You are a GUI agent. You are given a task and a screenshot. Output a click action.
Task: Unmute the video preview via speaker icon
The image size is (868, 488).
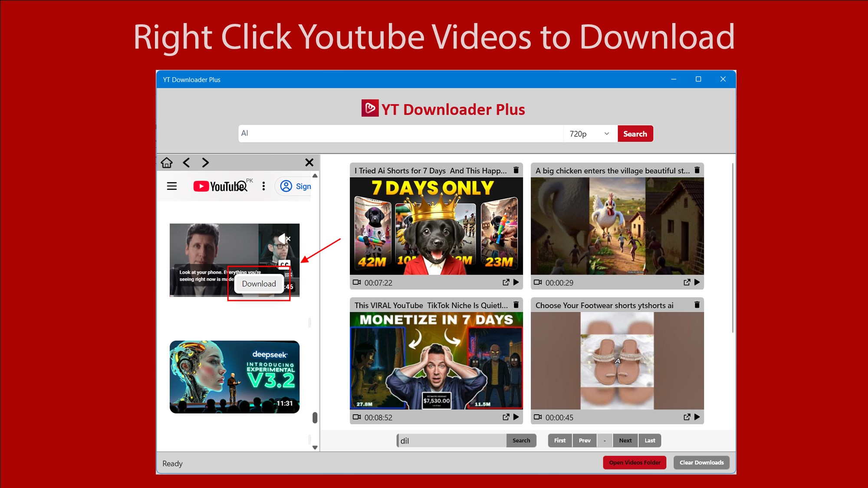(x=284, y=238)
